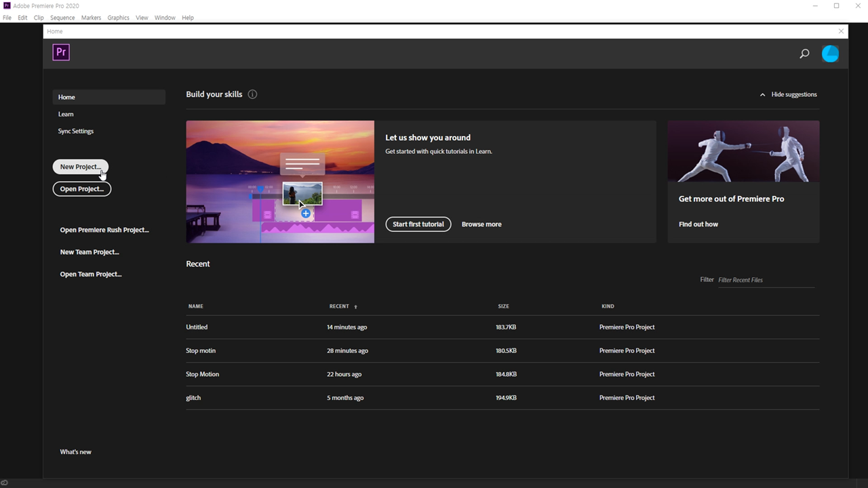
Task: Click Browse more link
Action: click(481, 224)
